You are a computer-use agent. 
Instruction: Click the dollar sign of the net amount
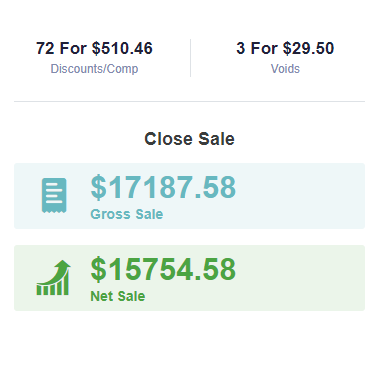(98, 269)
